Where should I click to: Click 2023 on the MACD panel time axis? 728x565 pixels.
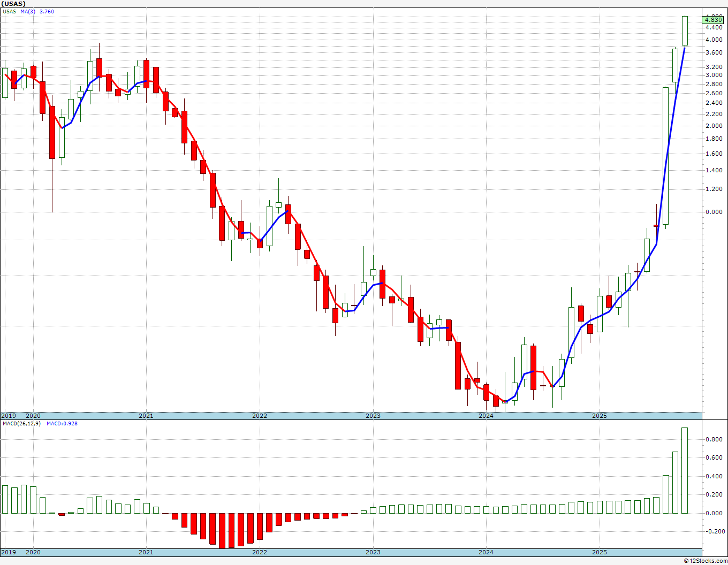[x=373, y=552]
